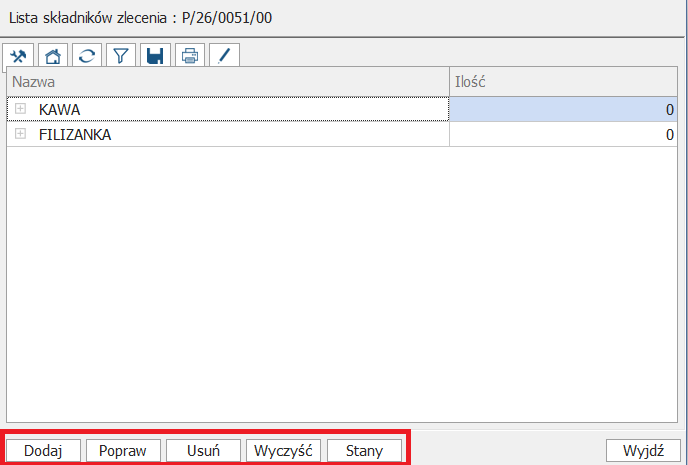The width and height of the screenshot is (688, 465).
Task: Exit using the Wyjdź button
Action: point(644,450)
